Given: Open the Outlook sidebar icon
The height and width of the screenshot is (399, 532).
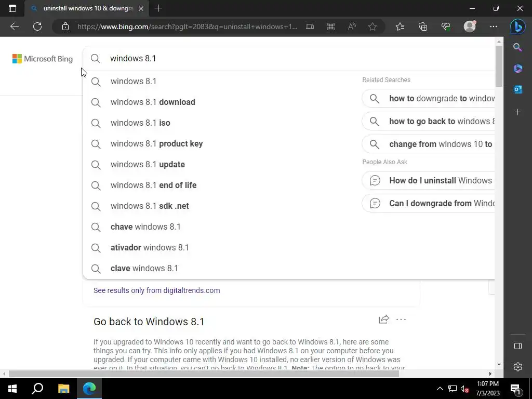Looking at the screenshot, I should click(517, 89).
